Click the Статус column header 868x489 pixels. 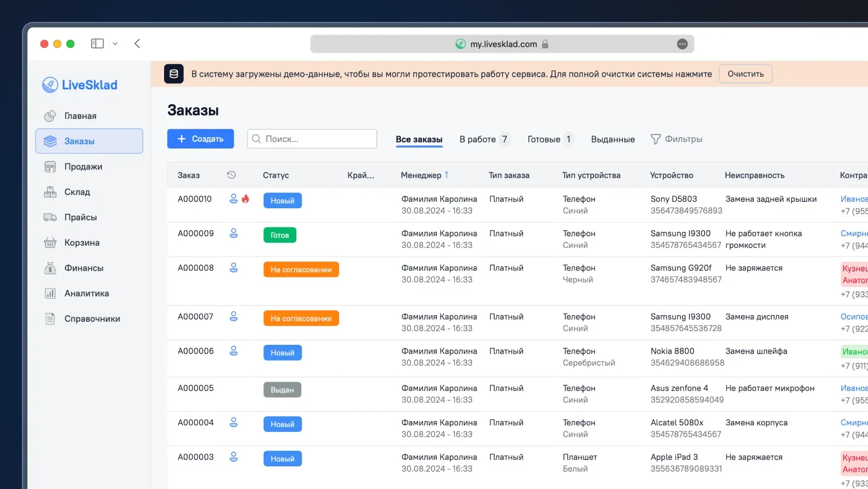click(276, 175)
